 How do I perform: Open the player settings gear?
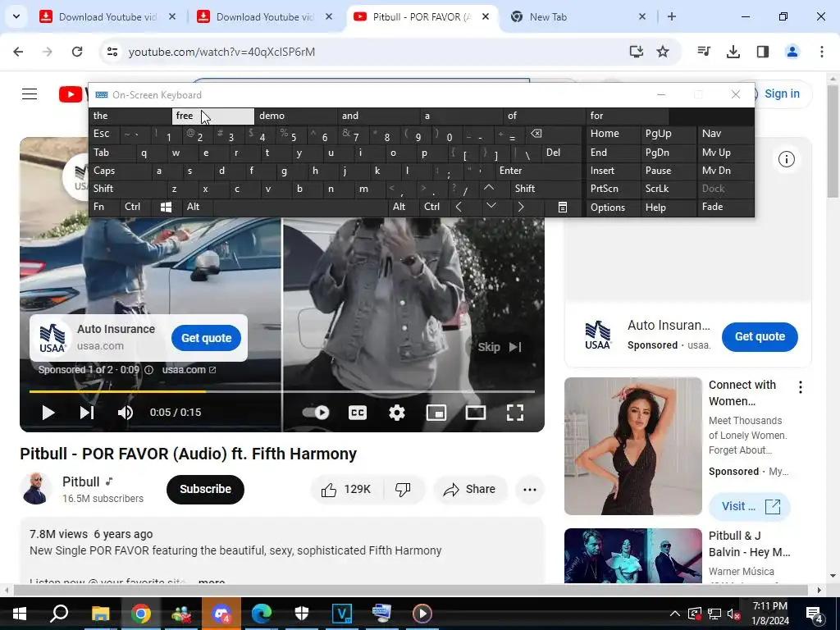[x=397, y=413]
